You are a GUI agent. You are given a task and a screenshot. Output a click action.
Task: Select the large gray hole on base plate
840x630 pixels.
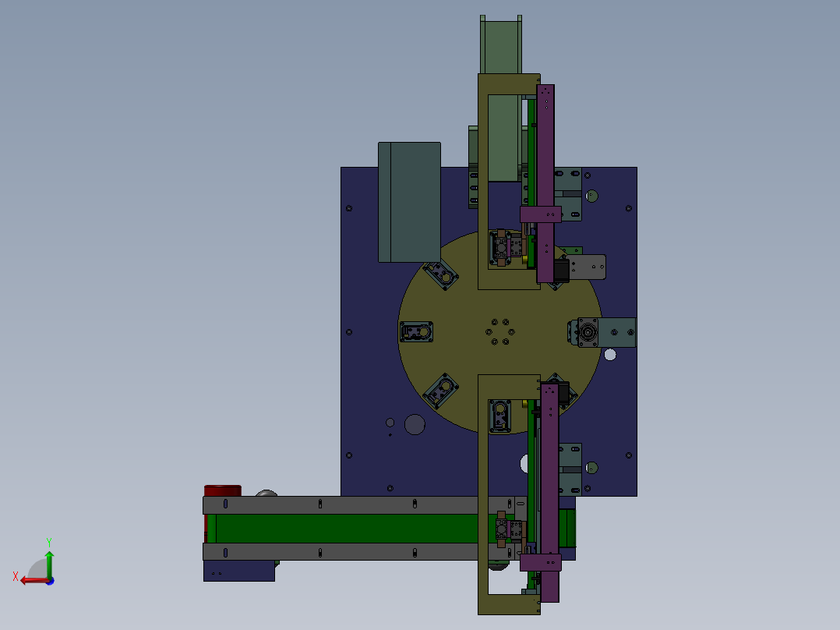[415, 425]
